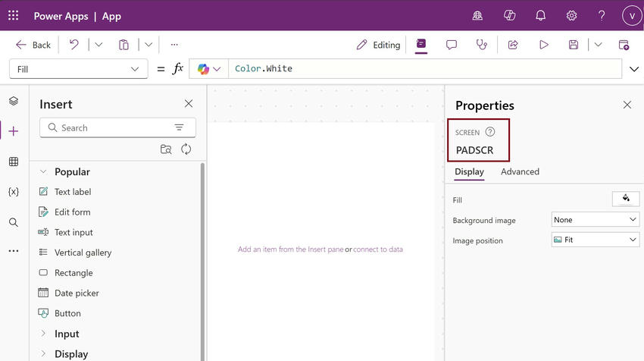Switch to the Display tab
This screenshot has height=361, width=644.
click(469, 172)
